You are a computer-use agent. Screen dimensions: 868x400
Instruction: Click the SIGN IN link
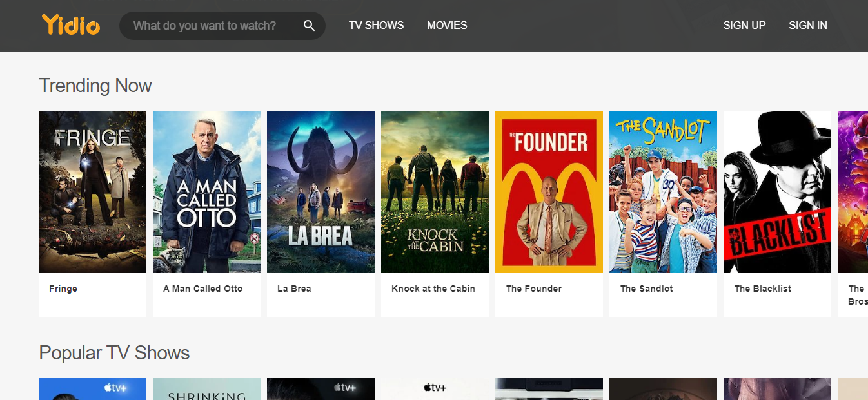808,25
